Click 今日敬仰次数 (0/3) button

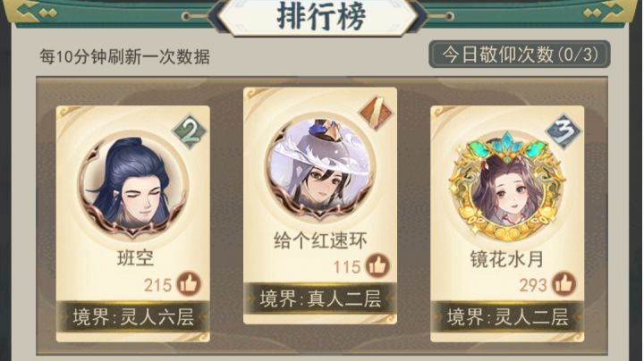coord(520,55)
